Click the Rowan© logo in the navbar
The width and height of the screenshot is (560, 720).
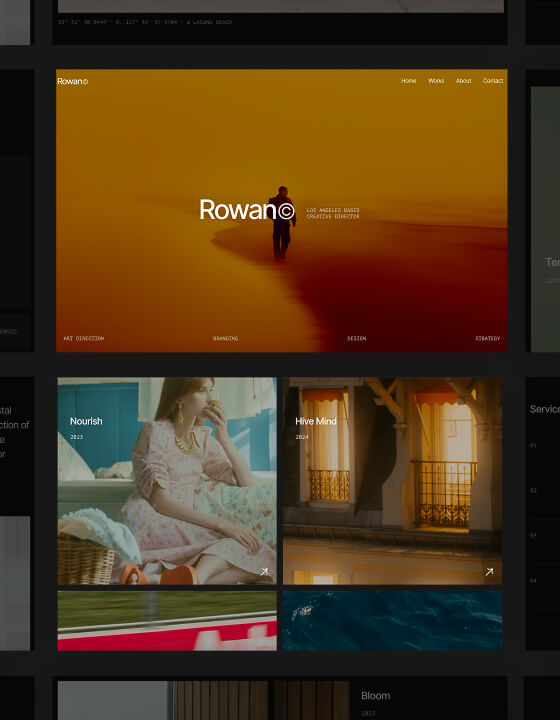click(73, 81)
